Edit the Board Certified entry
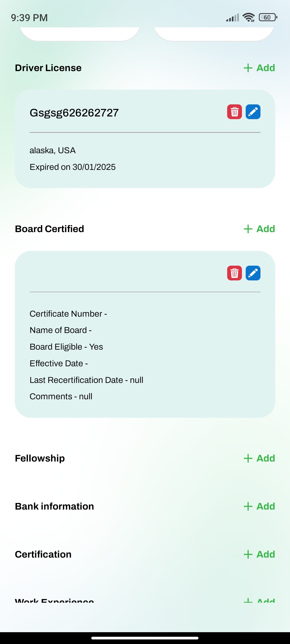The image size is (290, 644). (253, 273)
